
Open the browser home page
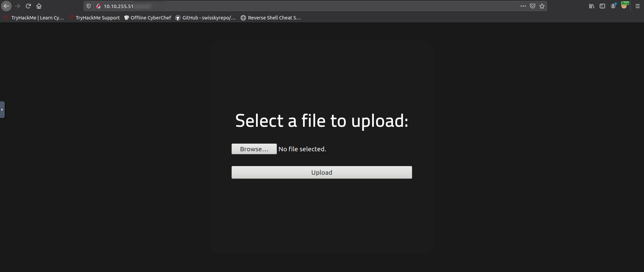coord(39,6)
